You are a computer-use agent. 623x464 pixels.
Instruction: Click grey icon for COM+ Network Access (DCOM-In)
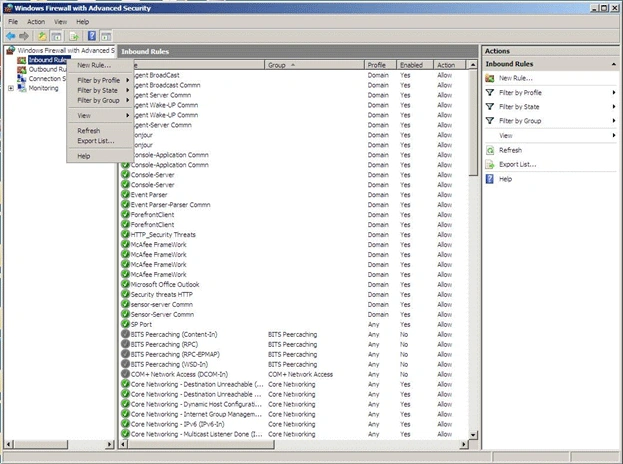pyautogui.click(x=126, y=374)
